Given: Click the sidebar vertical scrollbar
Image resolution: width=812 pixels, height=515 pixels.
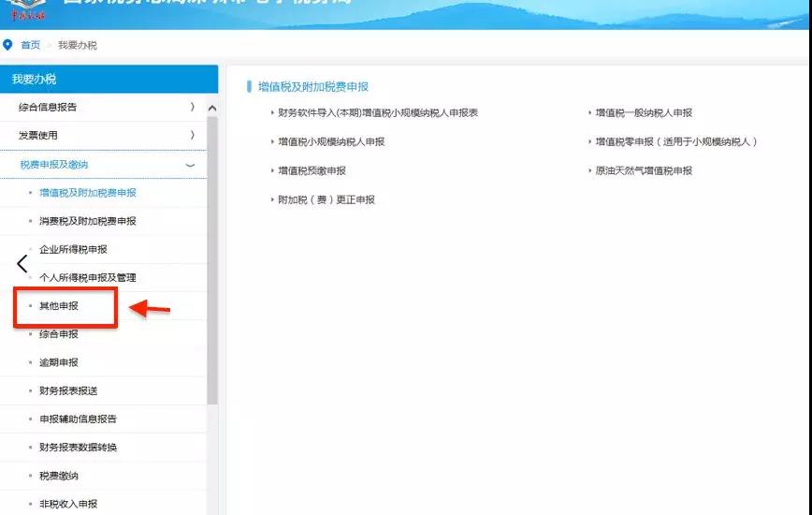Looking at the screenshot, I should 211,260.
